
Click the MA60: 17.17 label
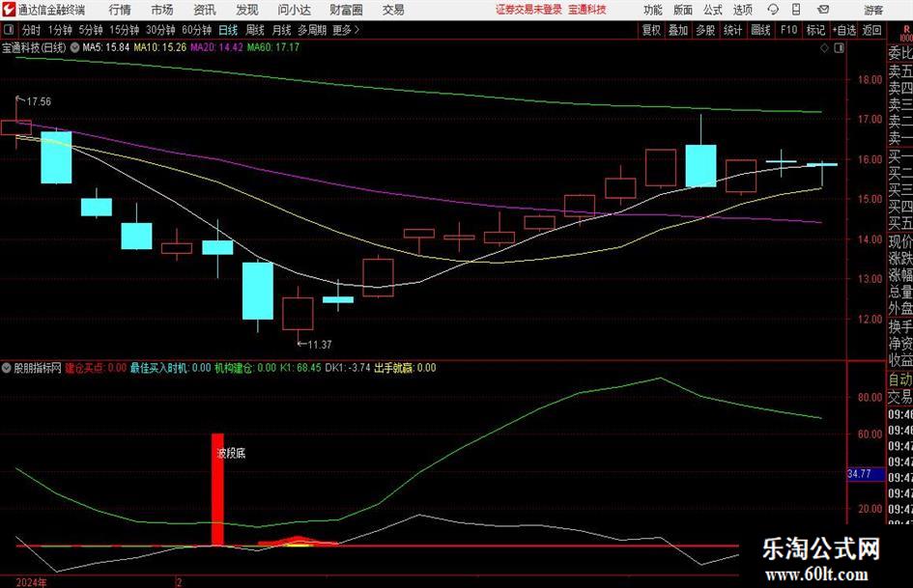tap(273, 47)
